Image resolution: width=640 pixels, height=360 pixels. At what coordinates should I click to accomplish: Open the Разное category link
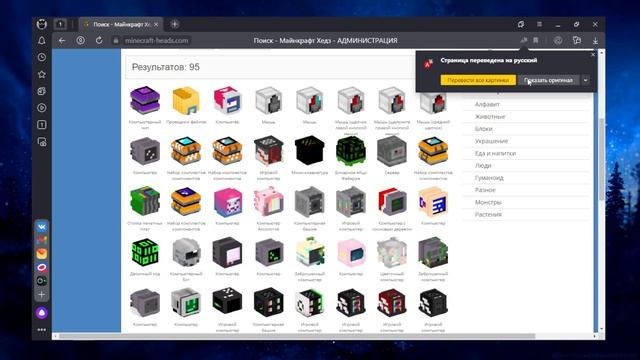[x=485, y=190]
